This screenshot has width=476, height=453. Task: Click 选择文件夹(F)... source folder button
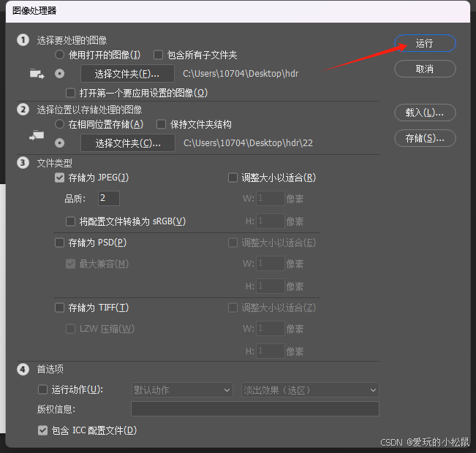(x=127, y=73)
